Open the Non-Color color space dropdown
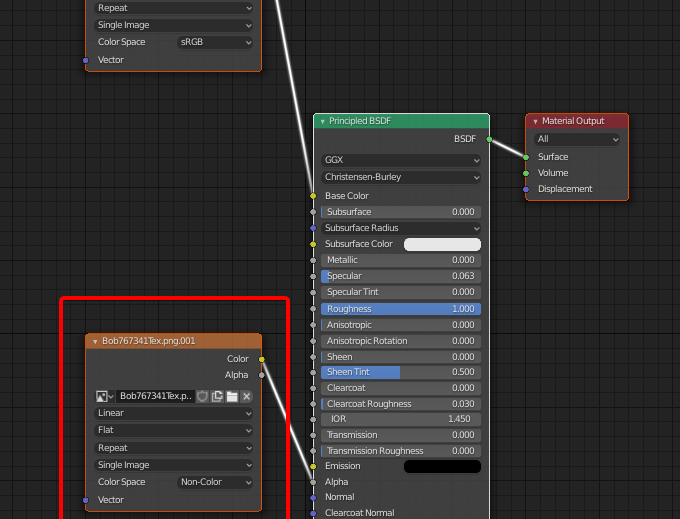 [215, 482]
